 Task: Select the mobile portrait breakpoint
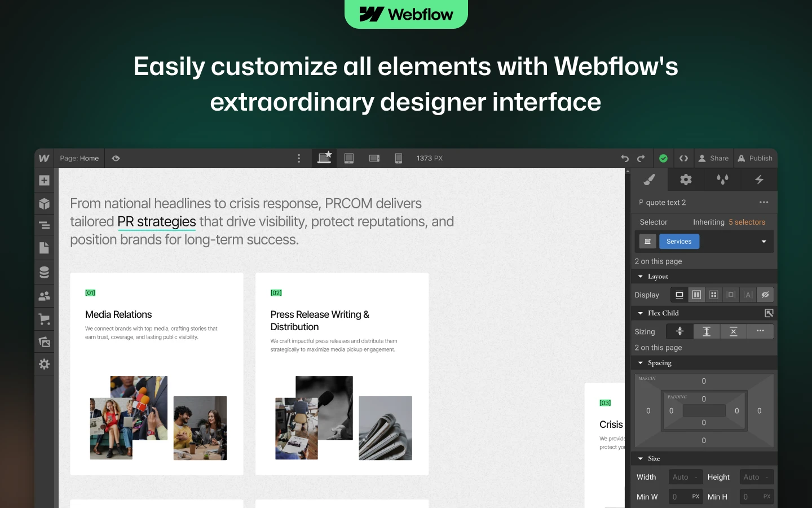(398, 159)
